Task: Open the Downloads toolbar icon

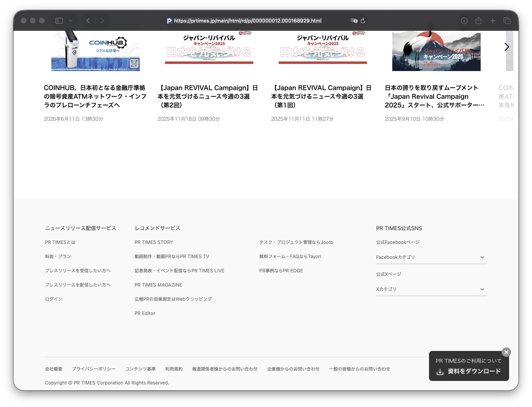Action: click(x=464, y=21)
